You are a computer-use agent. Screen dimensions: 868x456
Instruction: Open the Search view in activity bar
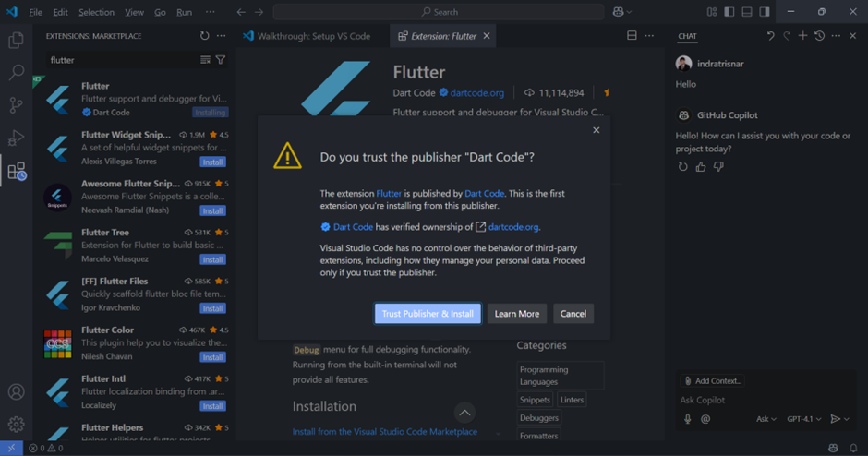16,72
